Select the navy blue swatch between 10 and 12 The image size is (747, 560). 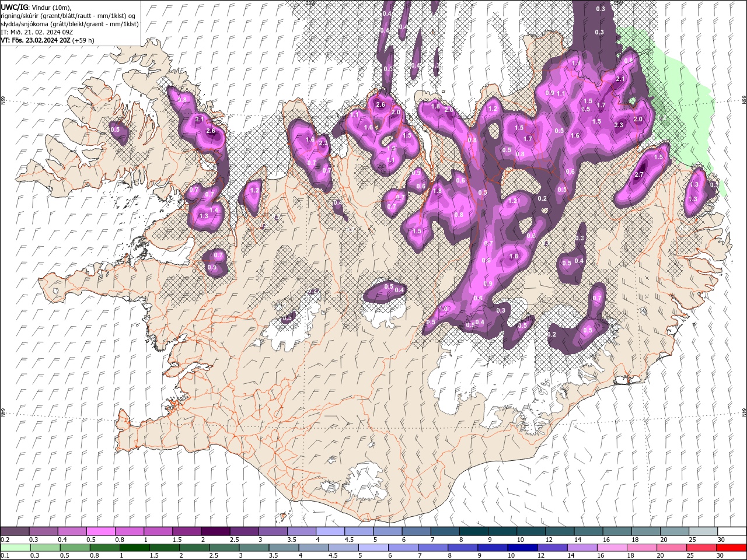pyautogui.click(x=521, y=548)
